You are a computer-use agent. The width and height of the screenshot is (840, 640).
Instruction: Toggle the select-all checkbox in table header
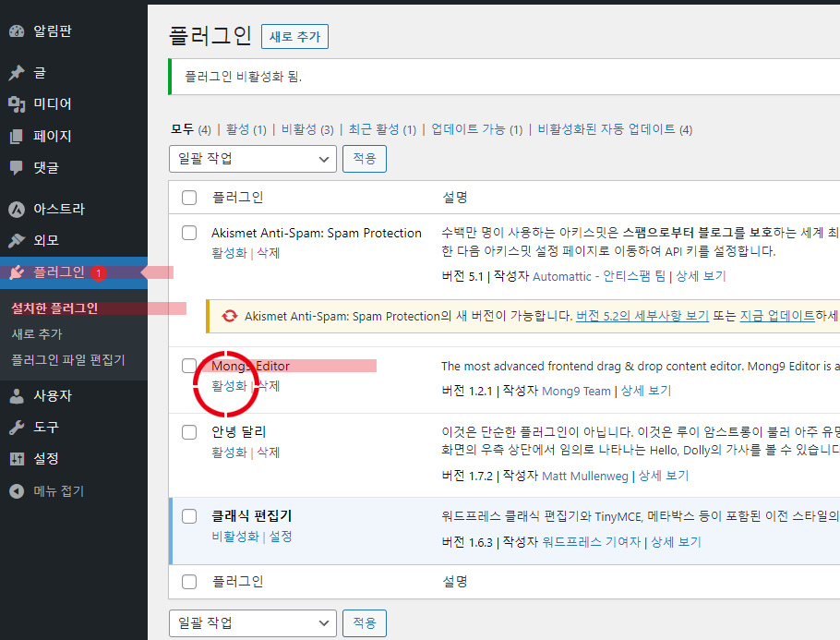click(x=189, y=198)
